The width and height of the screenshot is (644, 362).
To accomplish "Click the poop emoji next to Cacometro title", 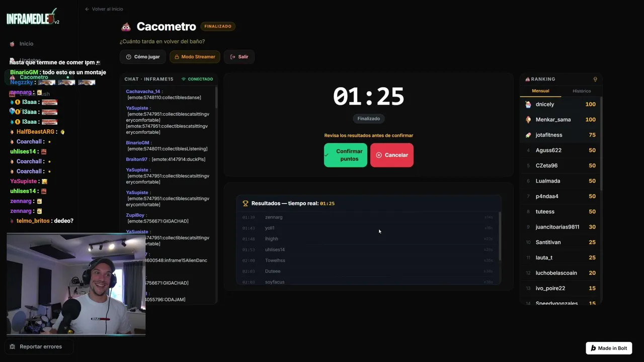I will 126,27.
